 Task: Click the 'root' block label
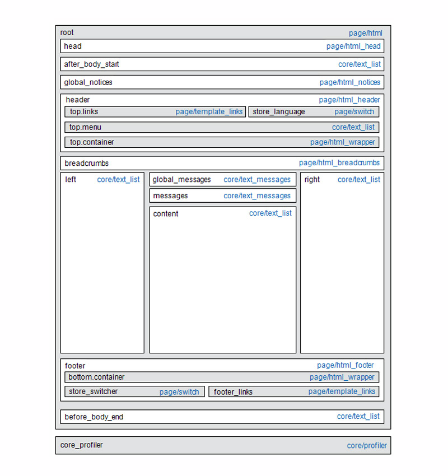(x=67, y=32)
